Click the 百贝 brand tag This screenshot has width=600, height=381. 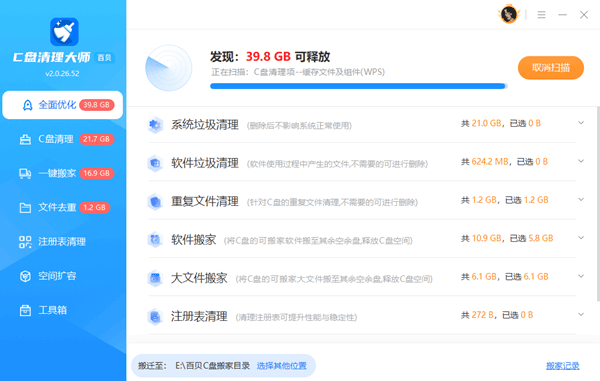point(104,58)
